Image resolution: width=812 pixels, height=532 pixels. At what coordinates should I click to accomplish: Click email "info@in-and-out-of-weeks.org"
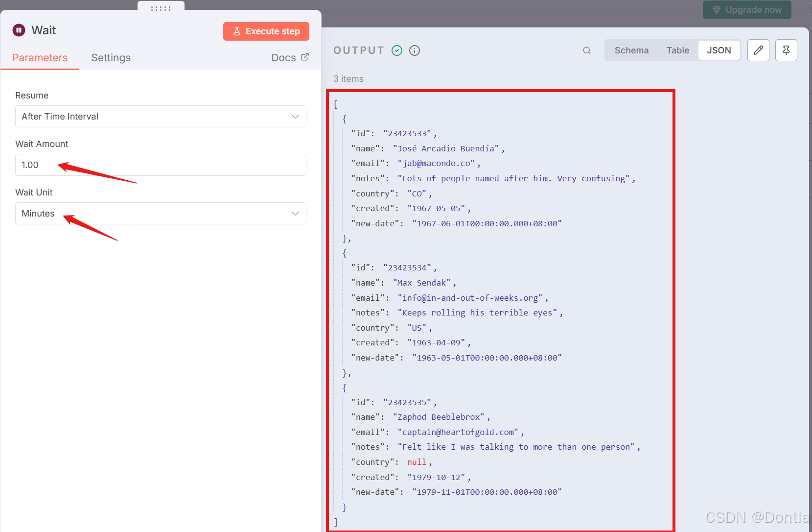[x=470, y=298]
